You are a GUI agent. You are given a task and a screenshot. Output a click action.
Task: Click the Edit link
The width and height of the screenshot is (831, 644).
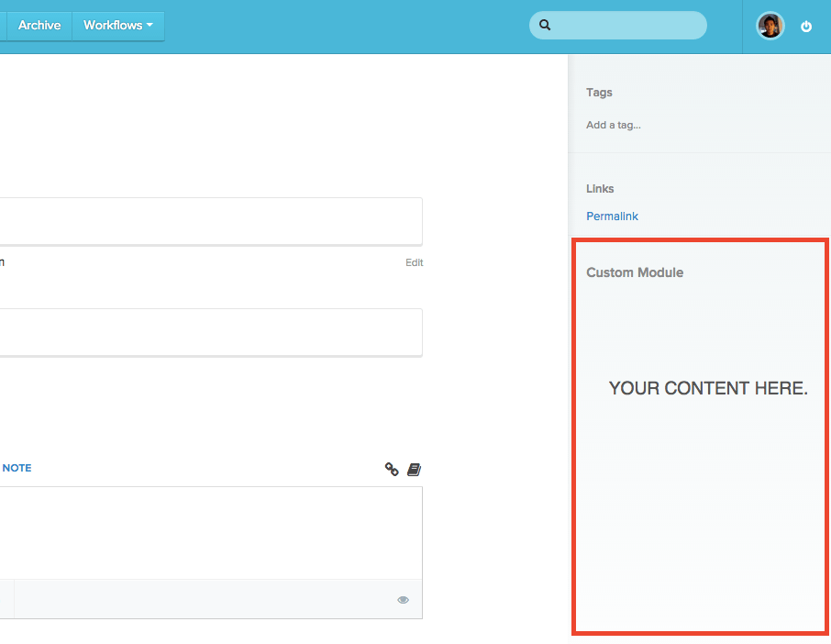[x=415, y=262]
